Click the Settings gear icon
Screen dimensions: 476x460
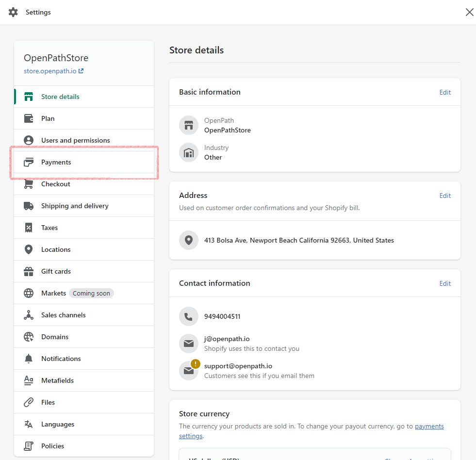(x=13, y=12)
